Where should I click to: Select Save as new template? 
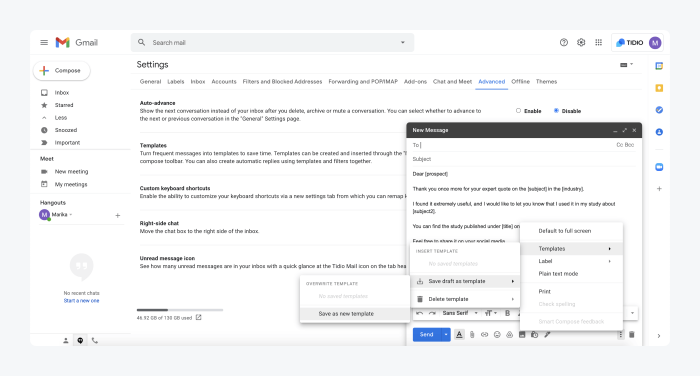coord(355,313)
